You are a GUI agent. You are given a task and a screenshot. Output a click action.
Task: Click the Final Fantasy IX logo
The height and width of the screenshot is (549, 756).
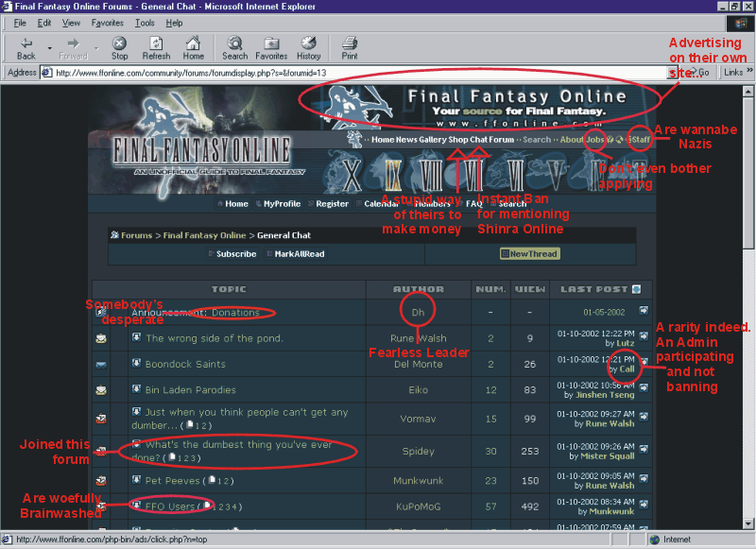tap(393, 175)
